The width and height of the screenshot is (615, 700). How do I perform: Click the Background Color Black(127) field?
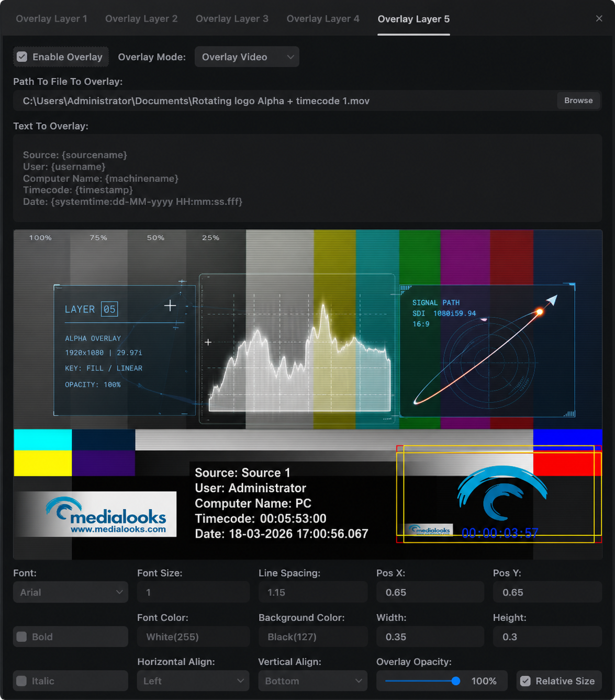point(313,637)
